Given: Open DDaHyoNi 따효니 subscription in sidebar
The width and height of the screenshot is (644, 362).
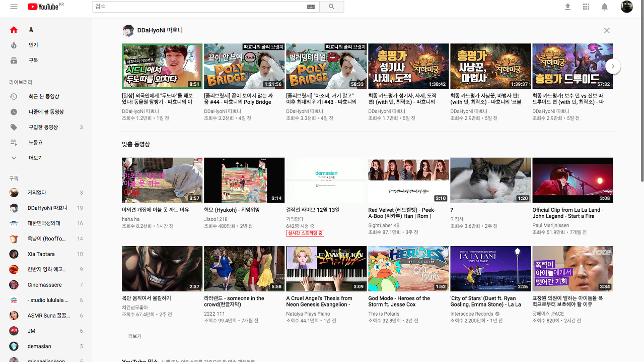Looking at the screenshot, I should [x=46, y=208].
